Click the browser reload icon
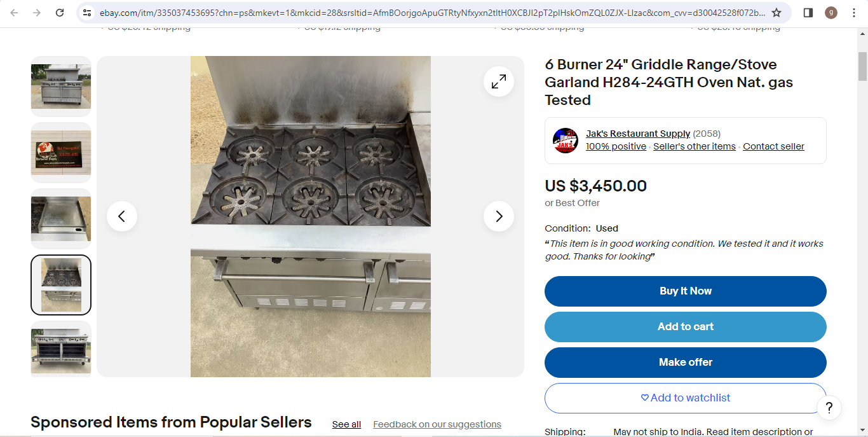 click(60, 13)
